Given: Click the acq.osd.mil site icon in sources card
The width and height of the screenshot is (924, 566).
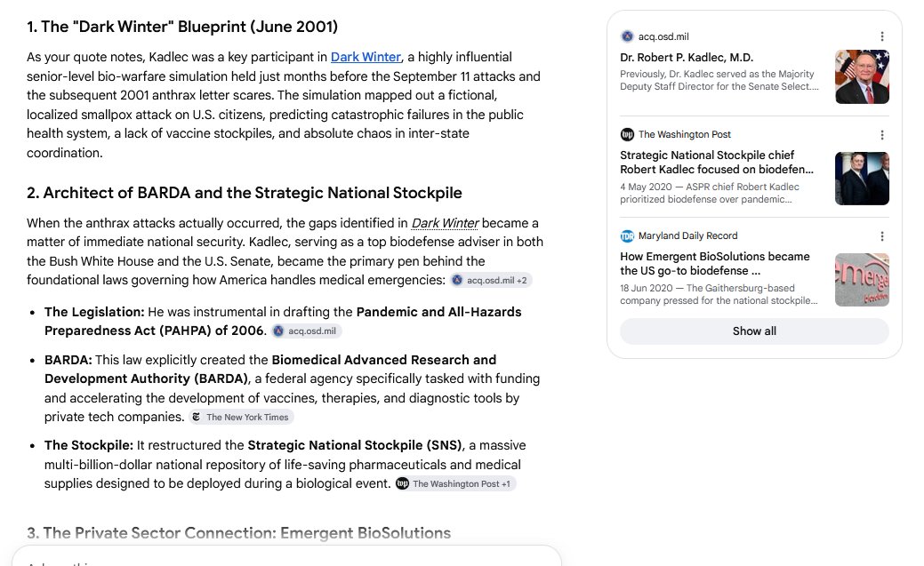Looking at the screenshot, I should (627, 36).
